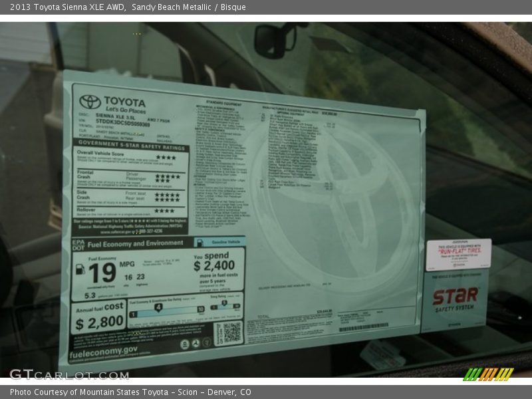Click the agency seal logos near fueleconomy.gov
This screenshot has width=532, height=399.
click(195, 344)
